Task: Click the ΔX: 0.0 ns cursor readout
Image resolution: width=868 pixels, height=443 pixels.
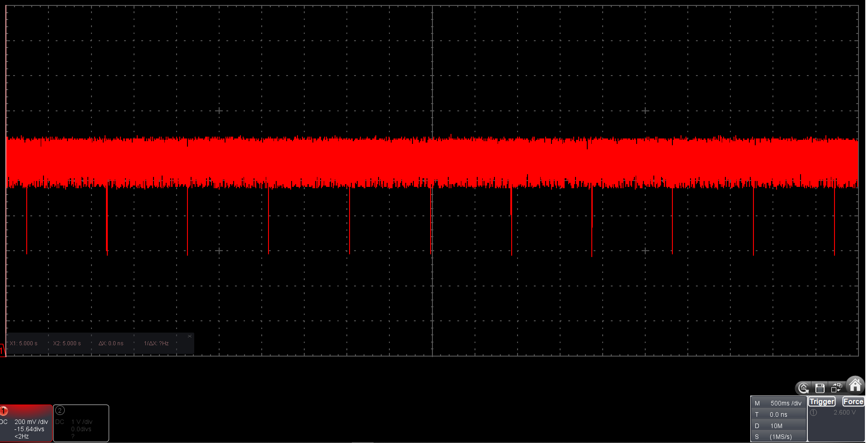Action: [111, 343]
